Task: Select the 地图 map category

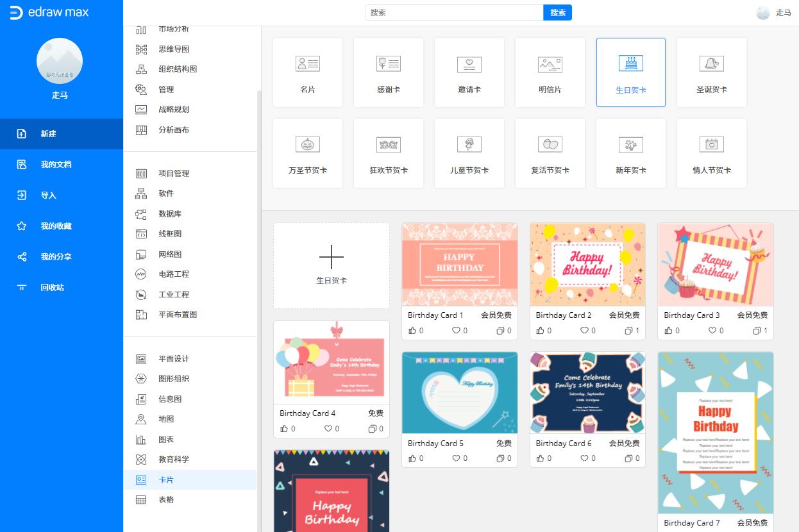Action: [167, 419]
